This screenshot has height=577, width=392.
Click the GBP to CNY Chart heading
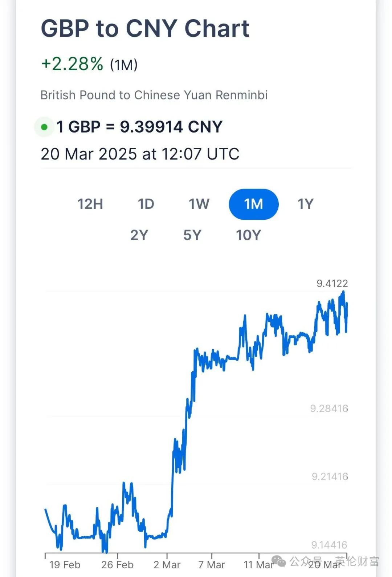point(145,28)
